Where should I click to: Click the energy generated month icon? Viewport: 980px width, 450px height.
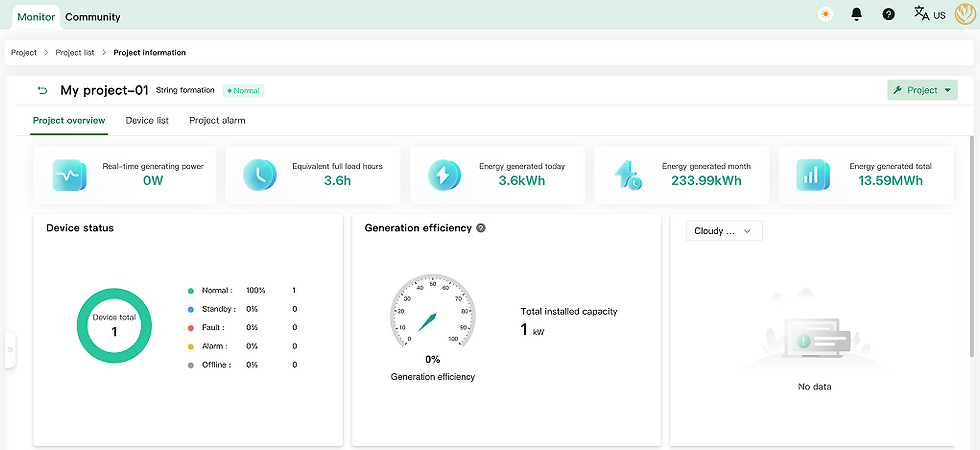click(x=628, y=175)
